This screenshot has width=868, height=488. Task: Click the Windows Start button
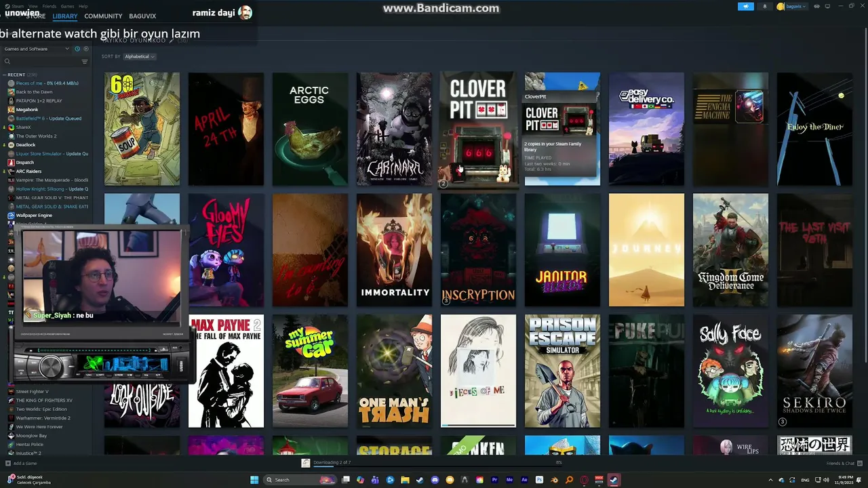[254, 480]
